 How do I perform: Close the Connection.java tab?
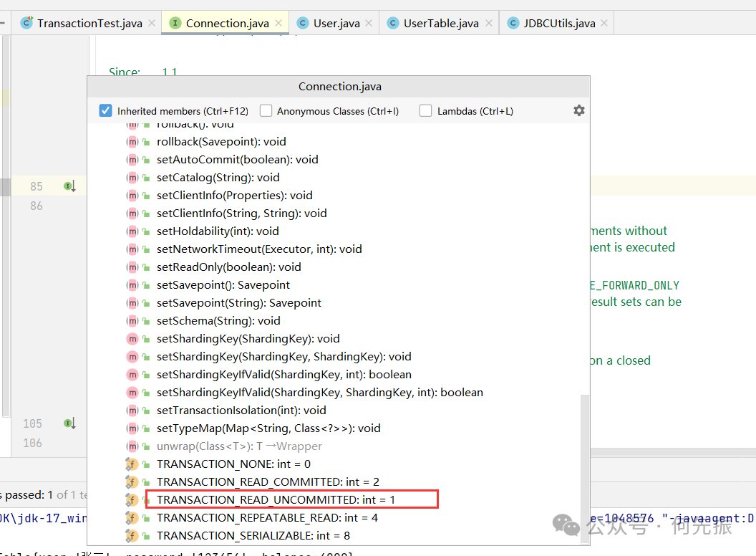pyautogui.click(x=278, y=23)
